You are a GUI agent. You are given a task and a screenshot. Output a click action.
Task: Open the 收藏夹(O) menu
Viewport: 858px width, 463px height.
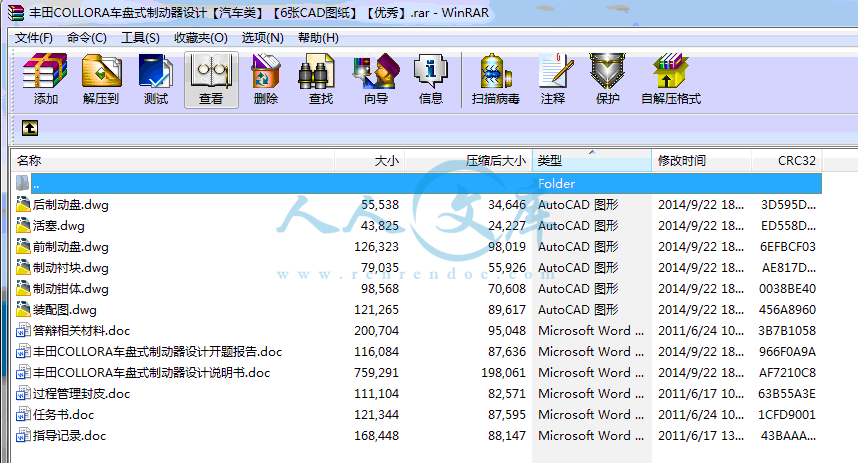200,38
